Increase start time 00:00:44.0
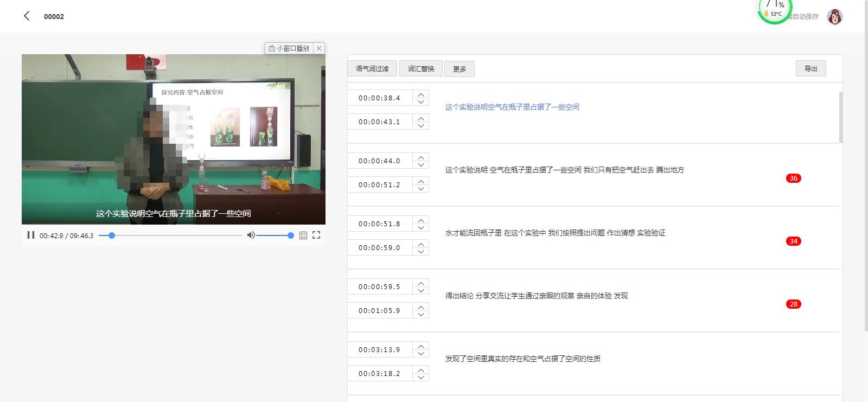The height and width of the screenshot is (402, 868). coord(421,157)
